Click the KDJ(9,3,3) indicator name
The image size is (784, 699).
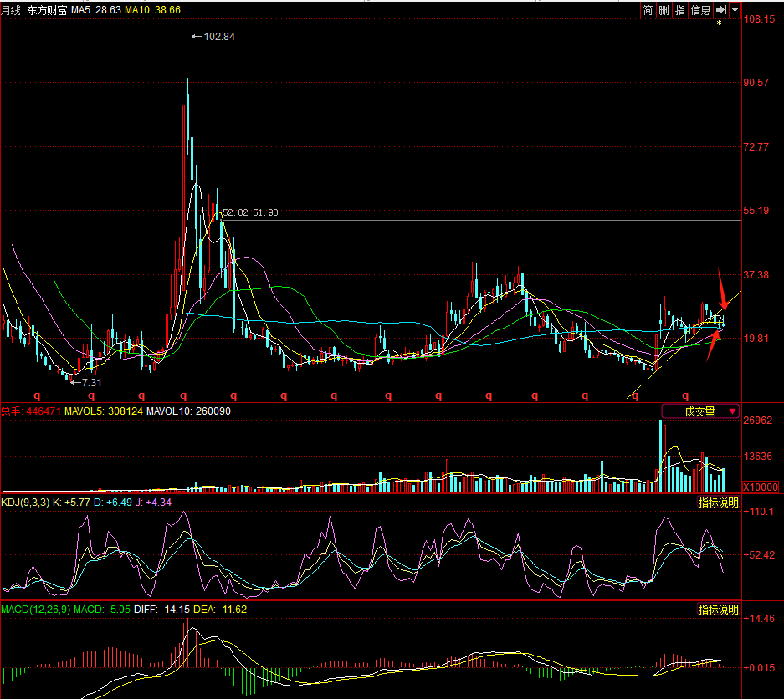(25, 503)
